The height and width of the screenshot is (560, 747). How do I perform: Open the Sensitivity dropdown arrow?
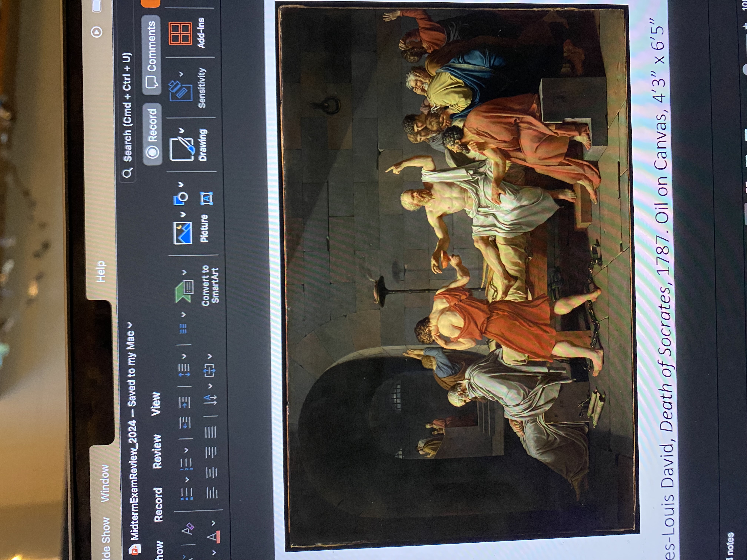(x=181, y=74)
